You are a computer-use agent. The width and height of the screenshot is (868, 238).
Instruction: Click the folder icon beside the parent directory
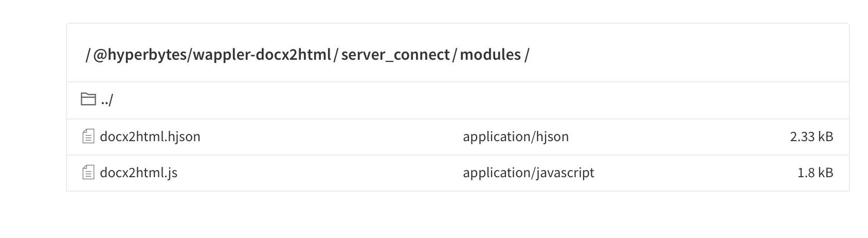coord(88,99)
